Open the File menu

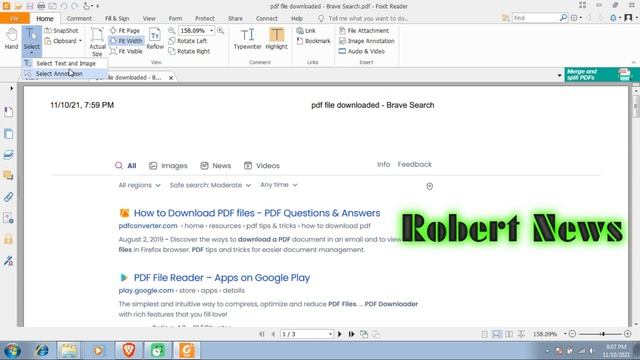click(15, 18)
